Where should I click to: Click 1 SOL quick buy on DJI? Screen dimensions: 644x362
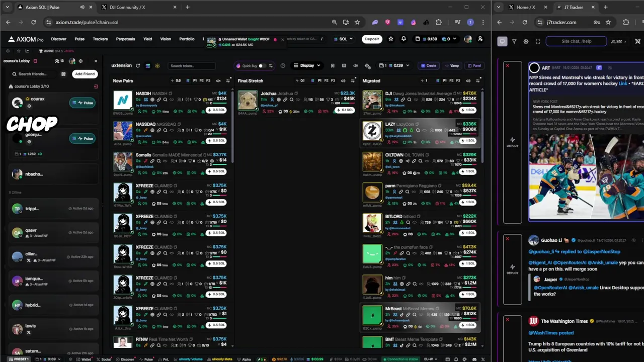[x=467, y=110]
